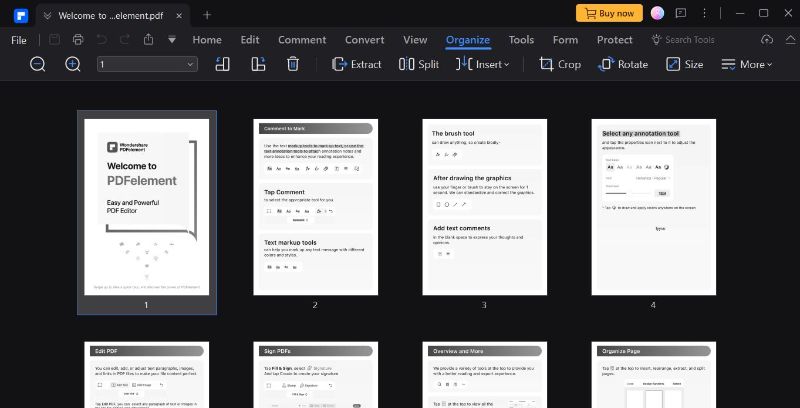Select the Organize Page thumbnail
Screen dimensions: 800x408
click(x=654, y=375)
